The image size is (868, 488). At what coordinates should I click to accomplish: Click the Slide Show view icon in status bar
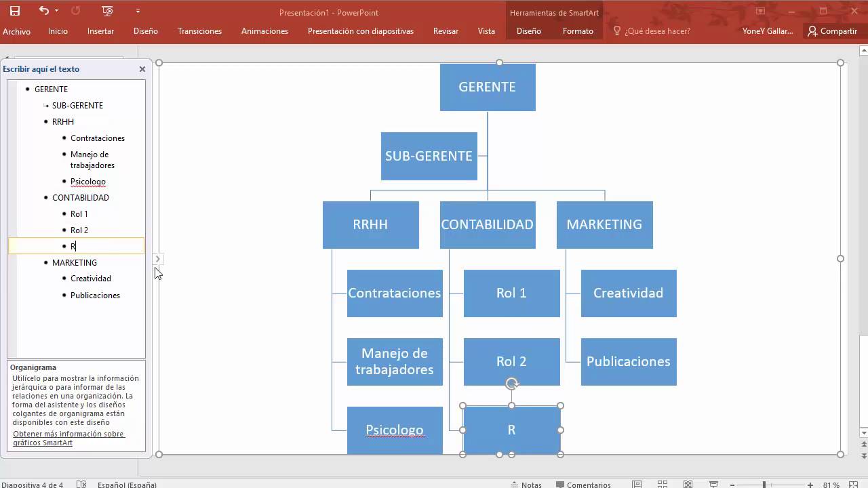tap(714, 484)
